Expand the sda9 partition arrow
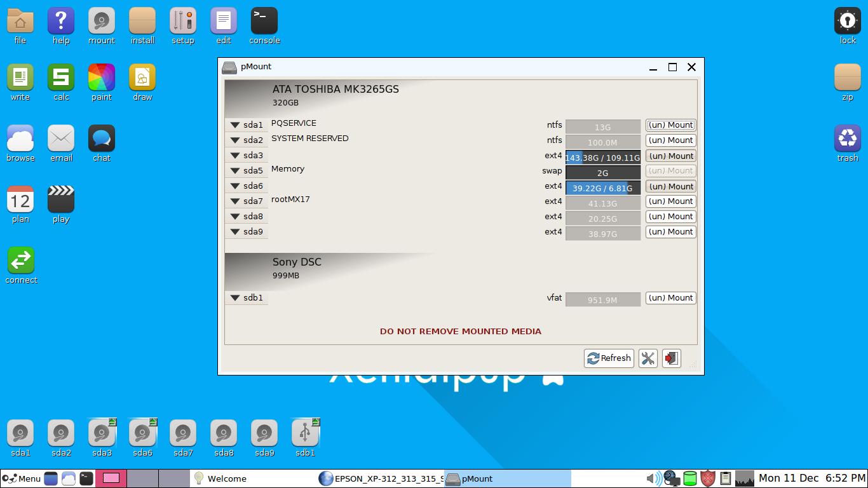The width and height of the screenshot is (868, 488). point(234,232)
